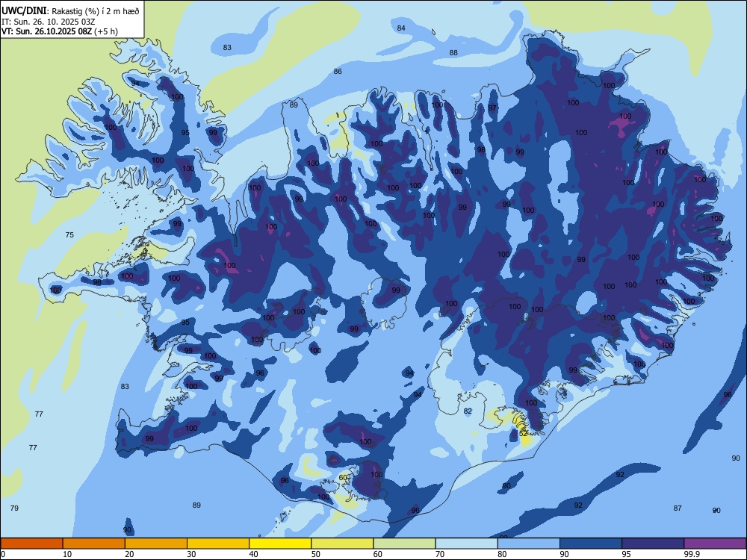Select the '(+5 h)' forecast offset text
This screenshot has height=560, width=747.
tap(106, 31)
